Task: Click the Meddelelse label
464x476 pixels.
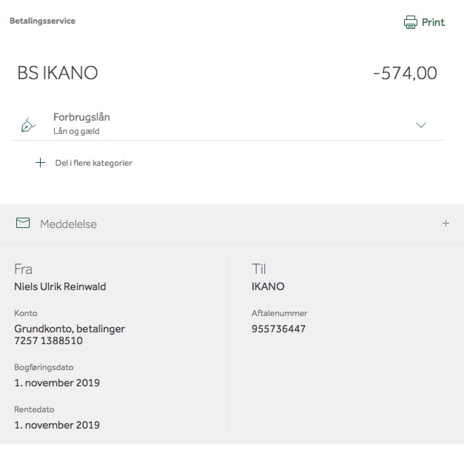Action: pyautogui.click(x=68, y=224)
